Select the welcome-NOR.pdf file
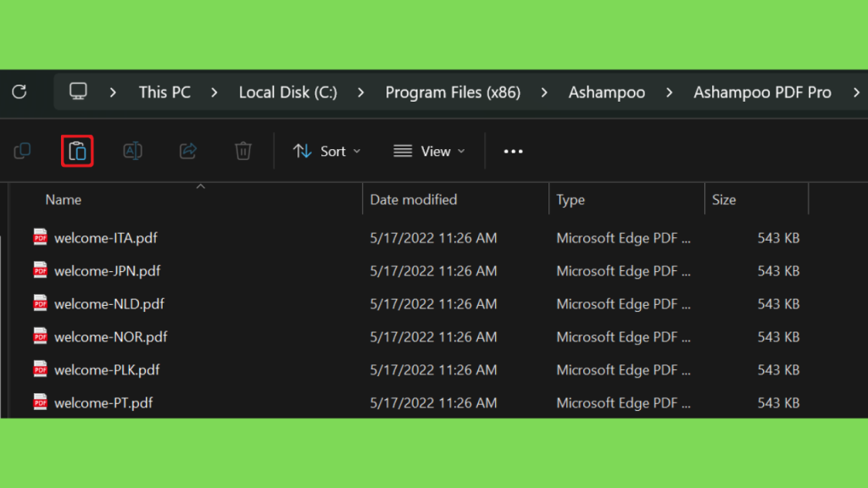 [x=110, y=336]
